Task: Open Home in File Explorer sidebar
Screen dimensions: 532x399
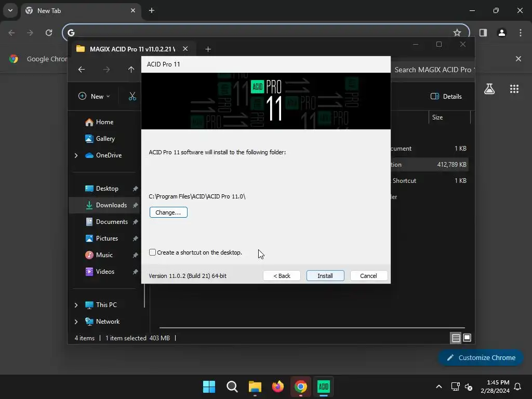Action: pyautogui.click(x=104, y=122)
